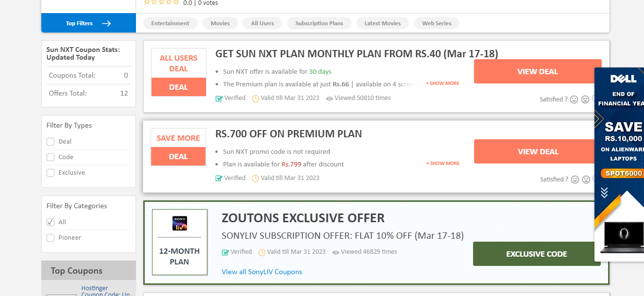
Task: Click sad face on Sun NXT monthly plan deal
Action: coord(585,99)
